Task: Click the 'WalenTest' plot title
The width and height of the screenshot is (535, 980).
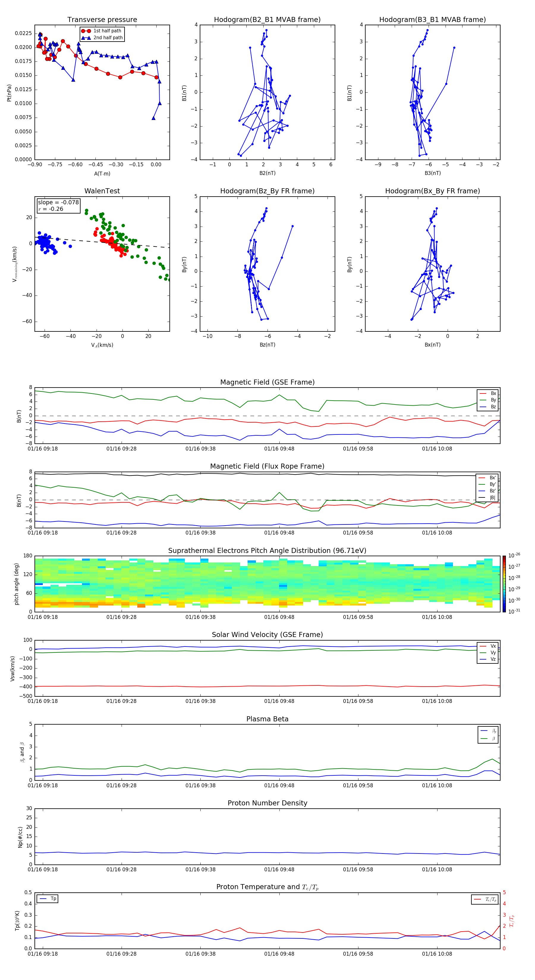Action: coord(102,191)
